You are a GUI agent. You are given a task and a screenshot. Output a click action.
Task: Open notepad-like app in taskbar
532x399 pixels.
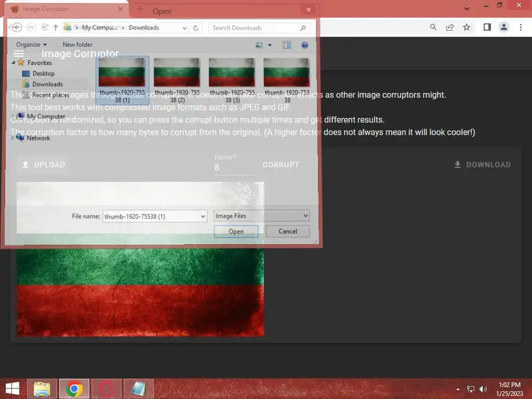138,389
